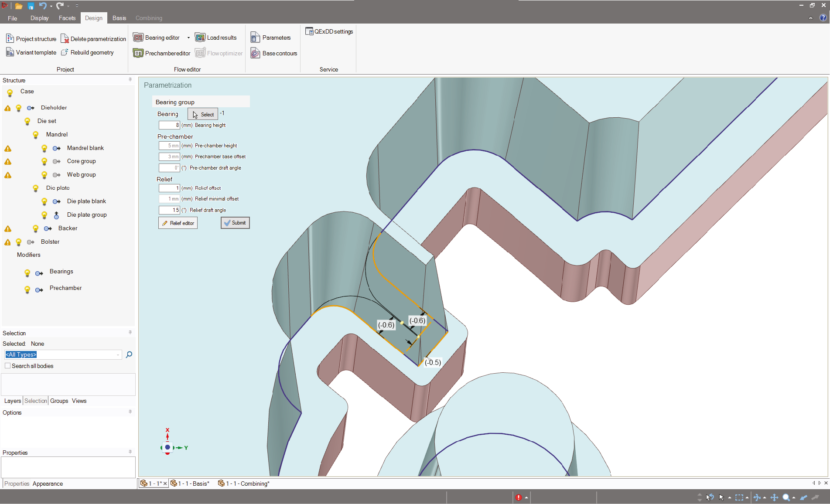Open the Project structure view

coord(31,39)
